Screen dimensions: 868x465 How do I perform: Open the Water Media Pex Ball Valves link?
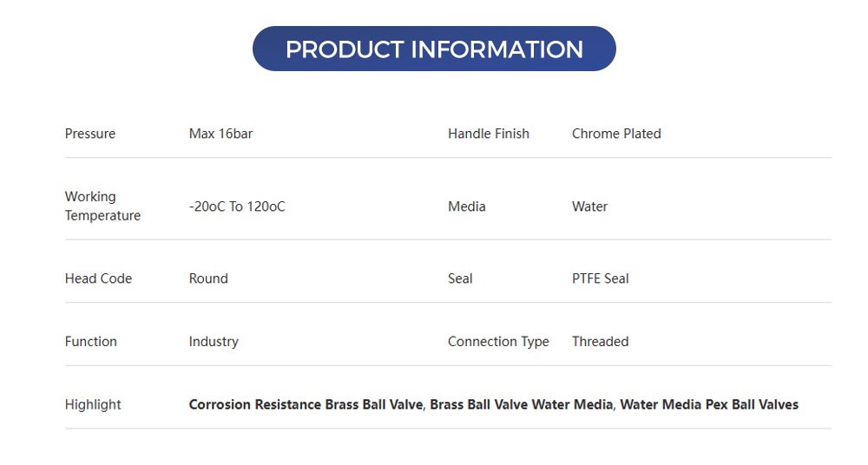point(709,404)
